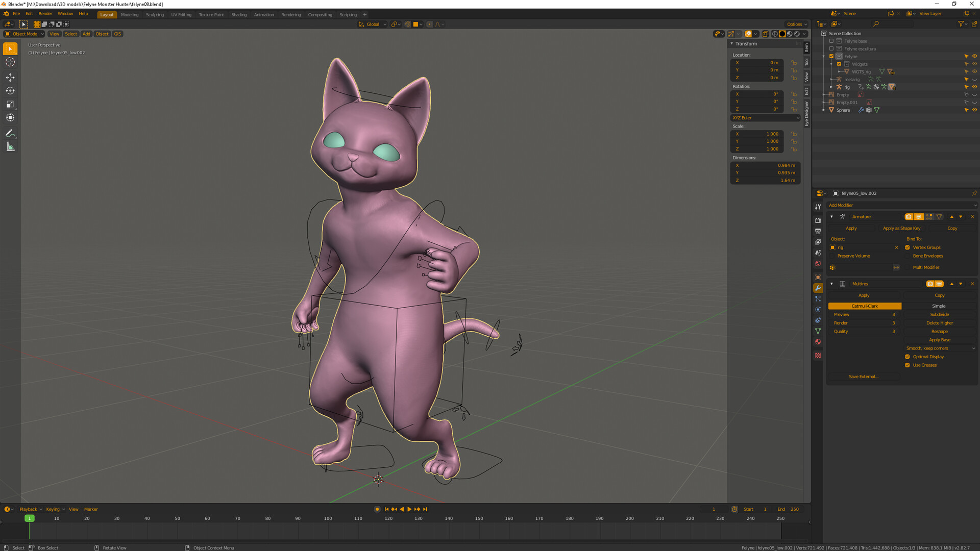The image size is (980, 551).
Task: Hide the rig object with its eye icon
Action: (x=974, y=87)
